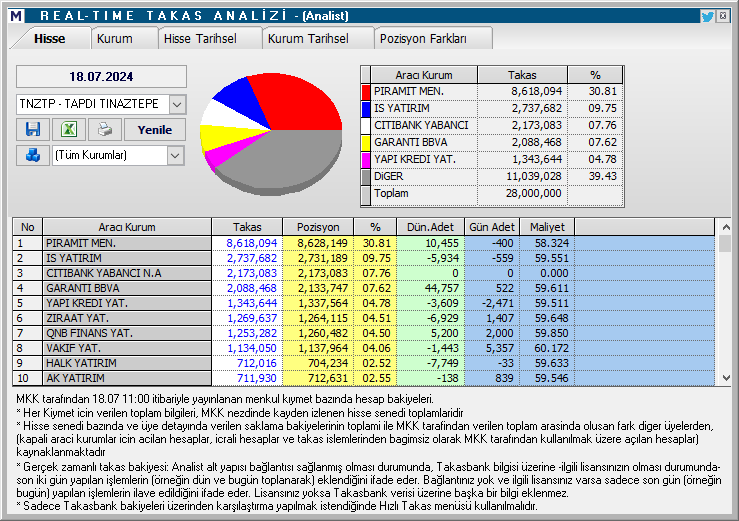Click the Takas value 712,016
This screenshot has width=739, height=521.
[x=257, y=364]
